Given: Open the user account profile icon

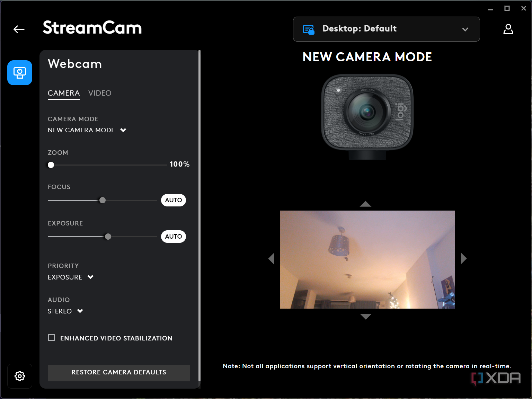Looking at the screenshot, I should pyautogui.click(x=508, y=29).
